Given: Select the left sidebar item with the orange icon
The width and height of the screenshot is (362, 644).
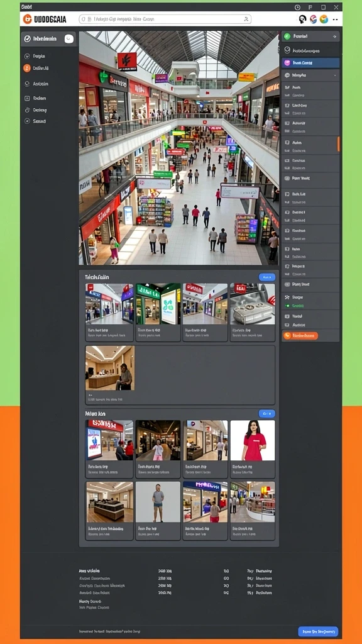Looking at the screenshot, I should [36, 68].
